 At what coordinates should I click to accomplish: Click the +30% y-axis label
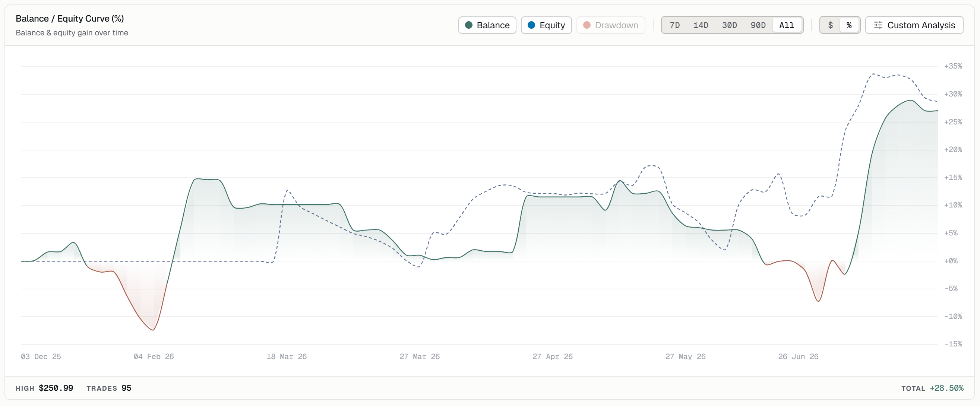(x=953, y=94)
